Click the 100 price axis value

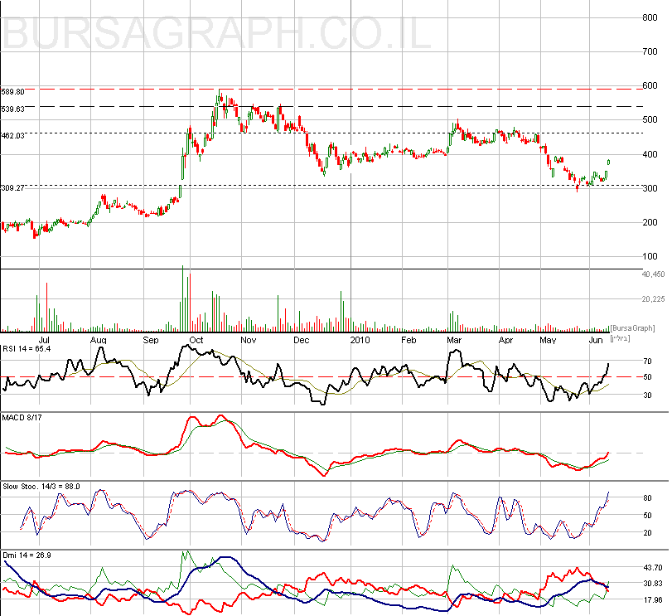pyautogui.click(x=650, y=256)
